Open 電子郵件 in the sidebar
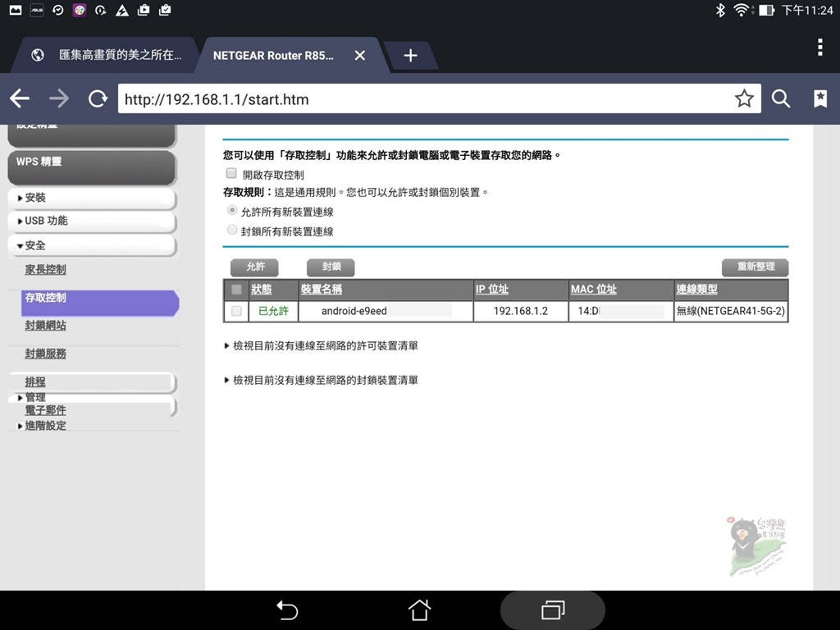 coord(46,410)
